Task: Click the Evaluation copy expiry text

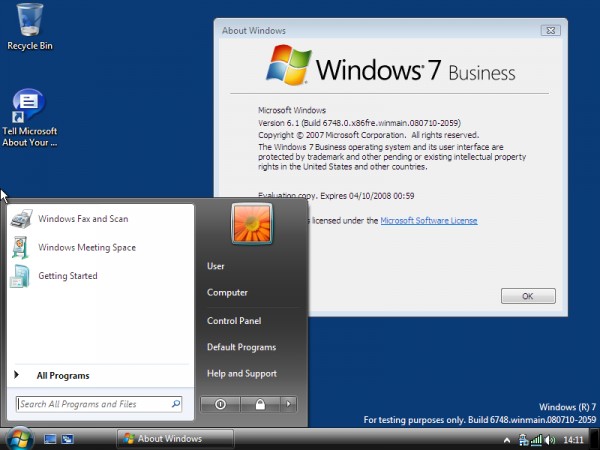Action: [x=336, y=196]
